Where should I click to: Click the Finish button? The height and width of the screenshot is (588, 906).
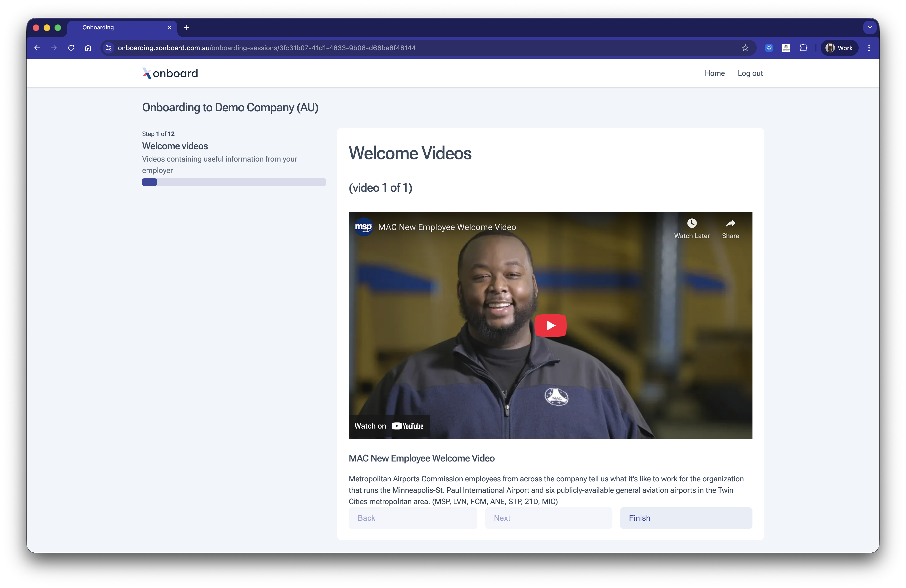coord(686,518)
